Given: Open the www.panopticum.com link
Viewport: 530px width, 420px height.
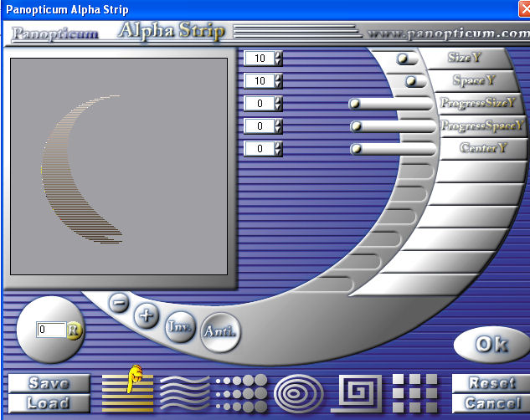Looking at the screenshot, I should pos(449,33).
